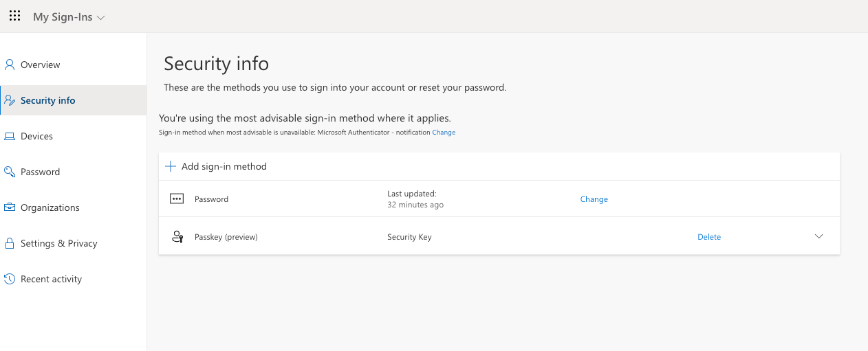
Task: Open the app launcher grid icon
Action: [x=14, y=16]
